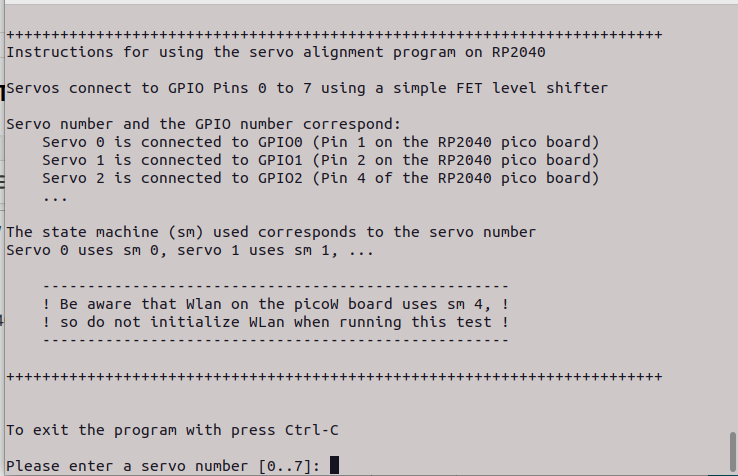
Task: Click the dashed line below the Wlan warning
Action: coord(276,340)
